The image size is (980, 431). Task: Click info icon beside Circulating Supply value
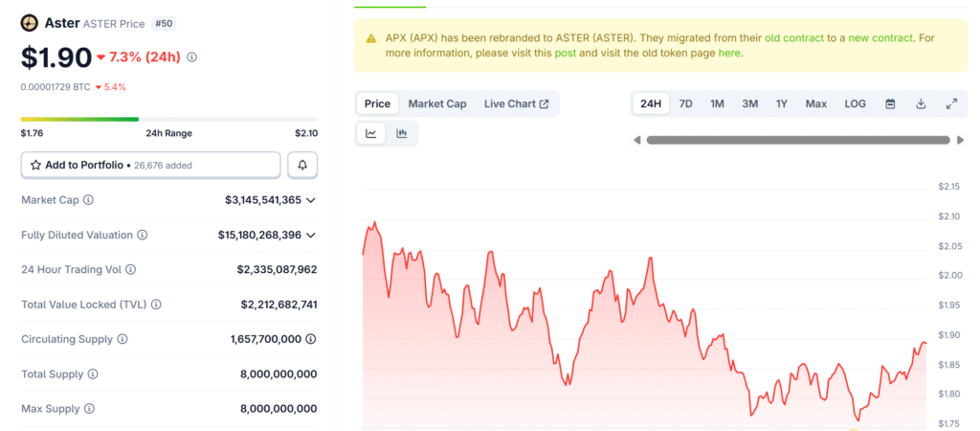[x=311, y=339]
